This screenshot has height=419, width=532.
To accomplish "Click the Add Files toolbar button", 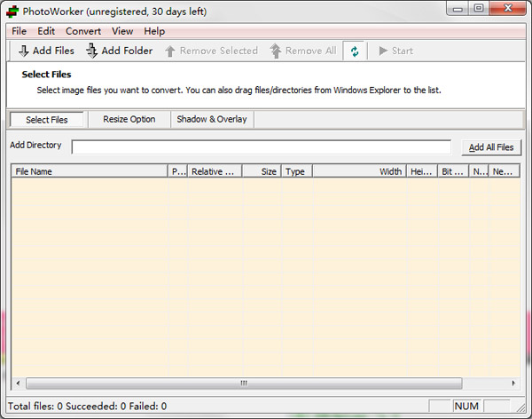I will (46, 51).
